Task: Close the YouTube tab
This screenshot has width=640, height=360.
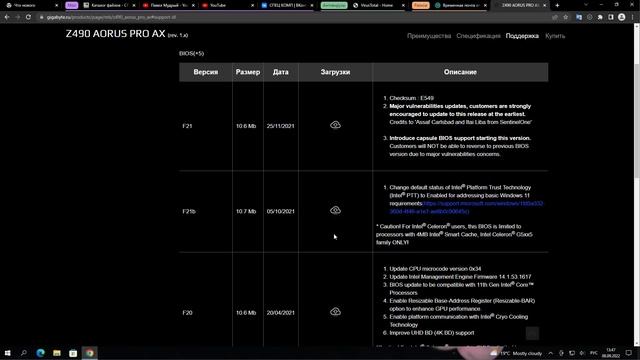Action: [x=252, y=5]
